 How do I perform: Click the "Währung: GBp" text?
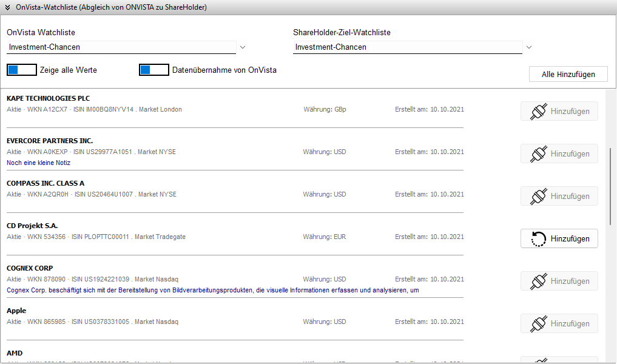[325, 109]
